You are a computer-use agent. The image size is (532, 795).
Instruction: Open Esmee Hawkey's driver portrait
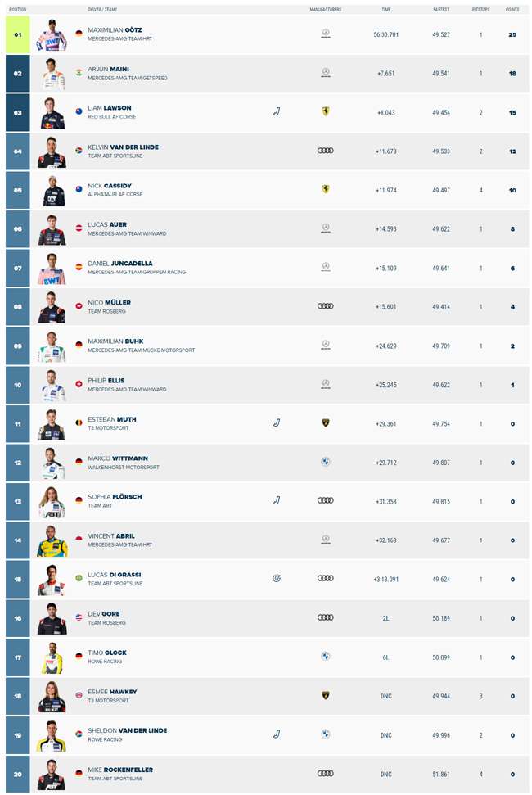click(x=52, y=697)
